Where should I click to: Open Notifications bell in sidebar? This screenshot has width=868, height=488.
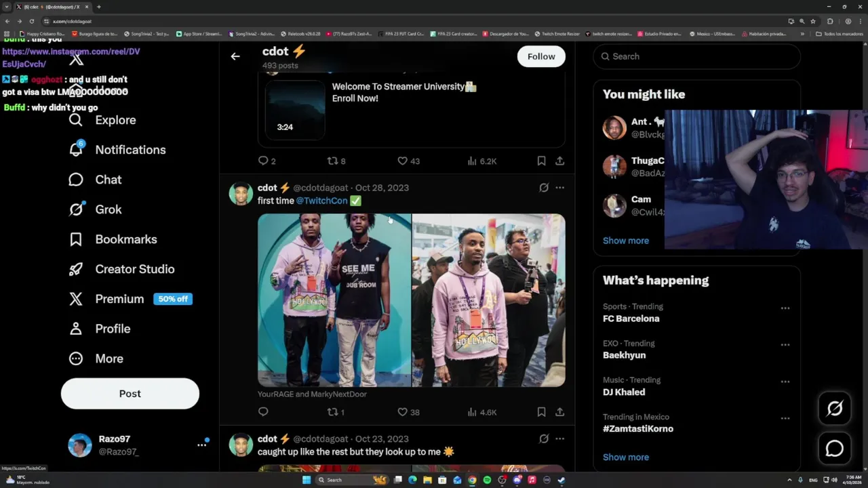(117, 150)
